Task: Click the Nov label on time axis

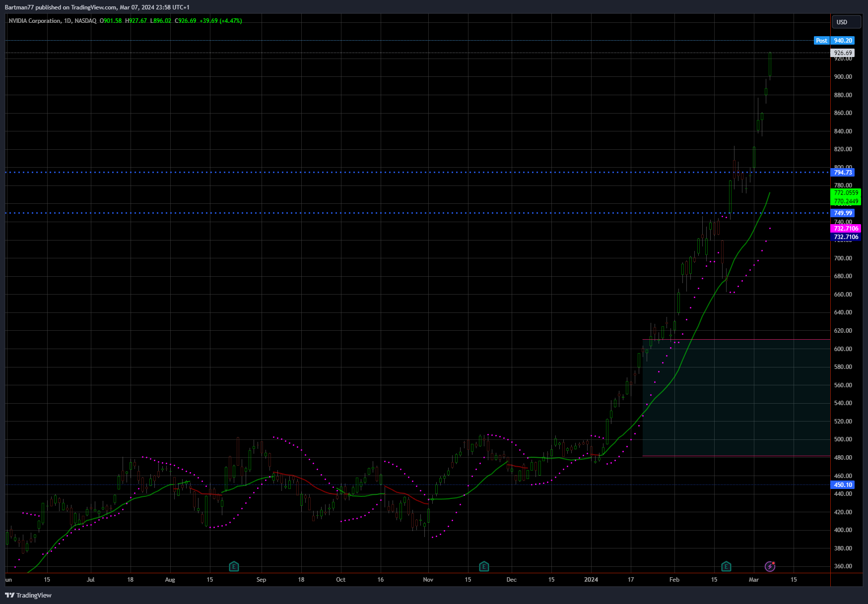Action: click(x=428, y=580)
